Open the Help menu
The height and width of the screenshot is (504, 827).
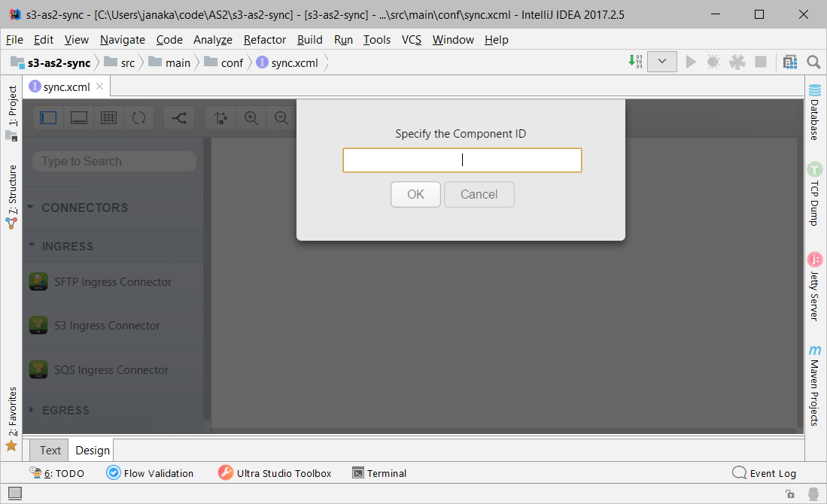coord(497,40)
